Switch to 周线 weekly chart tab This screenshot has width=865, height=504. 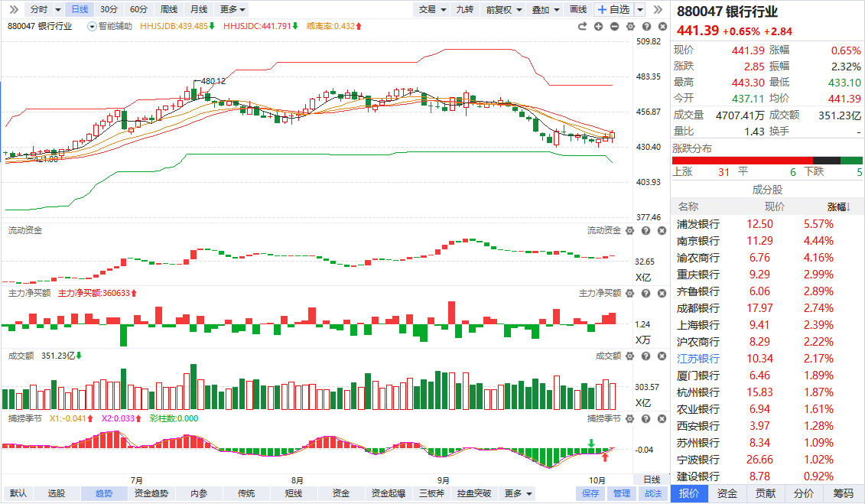(x=168, y=9)
